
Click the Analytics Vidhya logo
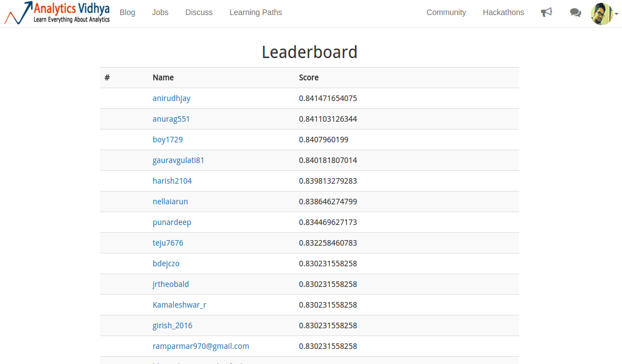(57, 13)
